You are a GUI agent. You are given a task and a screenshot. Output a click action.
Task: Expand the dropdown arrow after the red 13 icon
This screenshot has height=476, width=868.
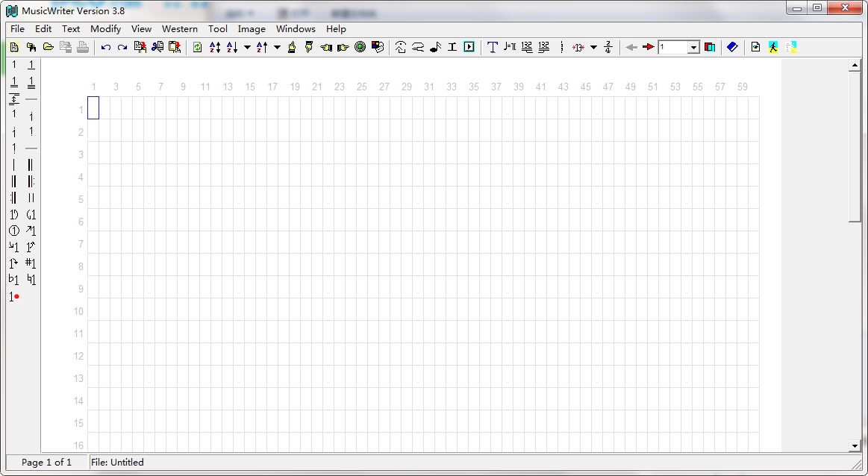click(x=593, y=47)
